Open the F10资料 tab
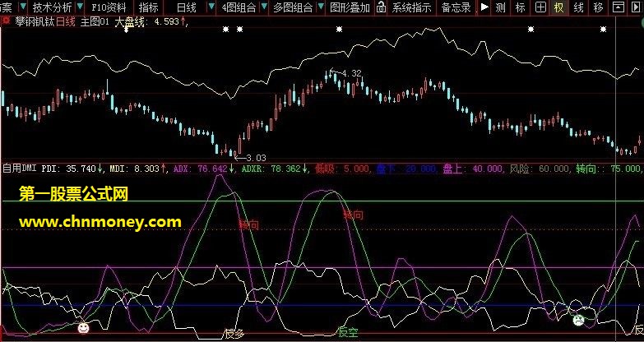This screenshot has height=342, width=644. 109,7
